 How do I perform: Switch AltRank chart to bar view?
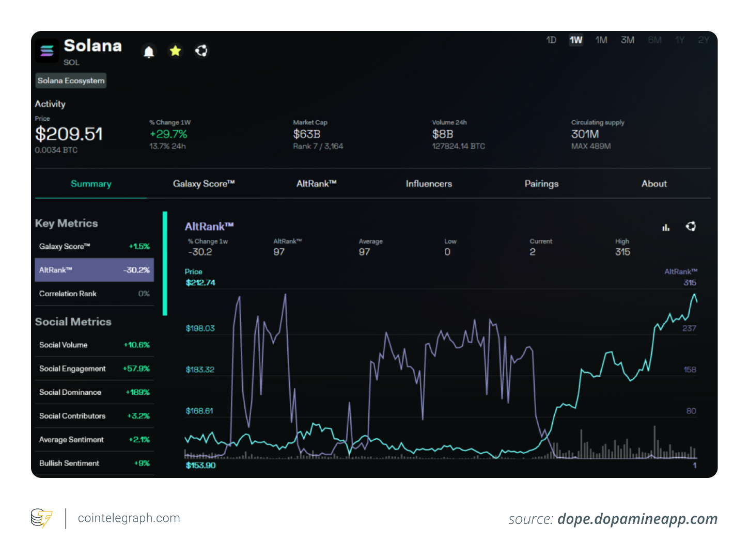[666, 227]
